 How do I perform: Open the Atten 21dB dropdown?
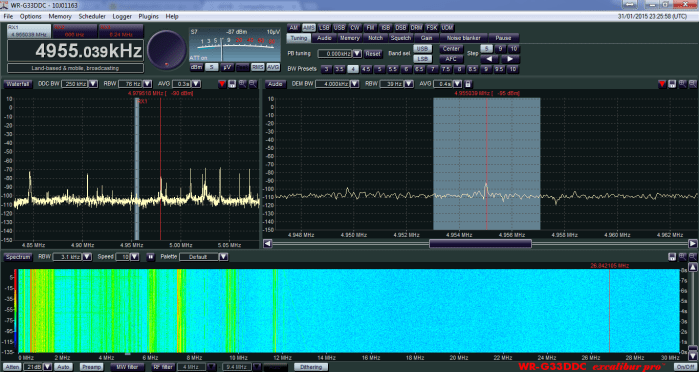[x=48, y=367]
